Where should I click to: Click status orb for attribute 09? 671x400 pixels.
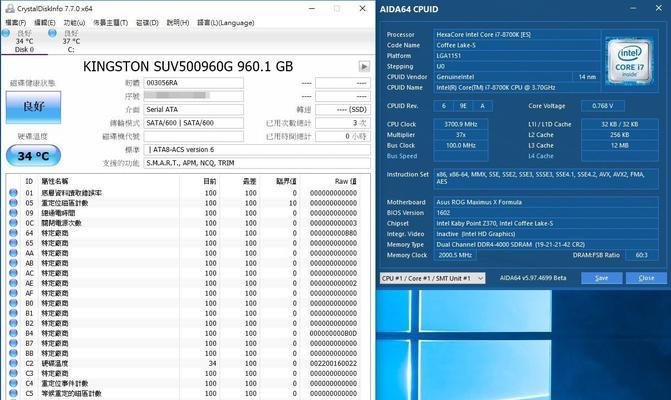coord(13,213)
